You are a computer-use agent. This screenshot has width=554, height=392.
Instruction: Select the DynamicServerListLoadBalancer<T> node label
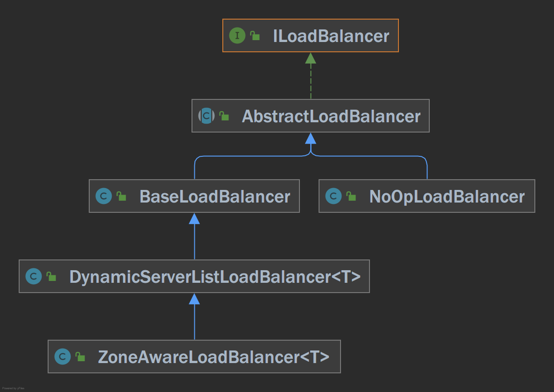click(215, 277)
